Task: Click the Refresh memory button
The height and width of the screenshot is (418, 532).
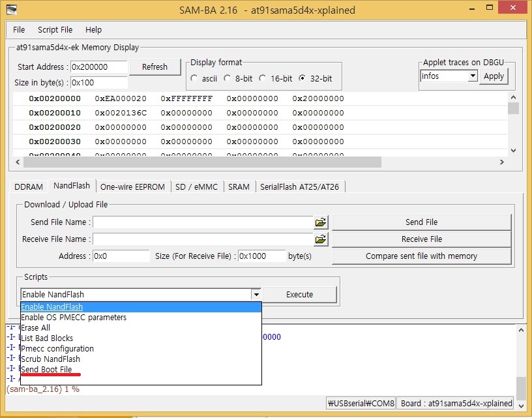Action: click(155, 67)
